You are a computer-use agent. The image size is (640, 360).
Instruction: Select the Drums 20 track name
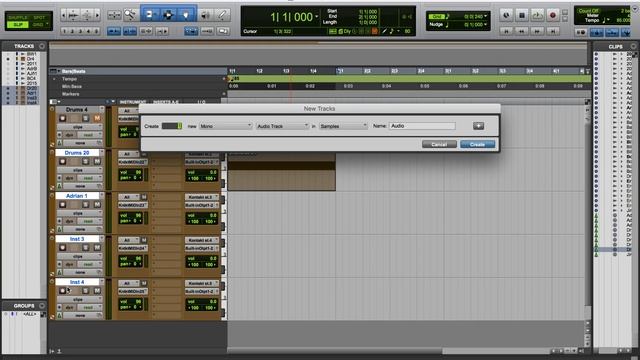coord(77,153)
